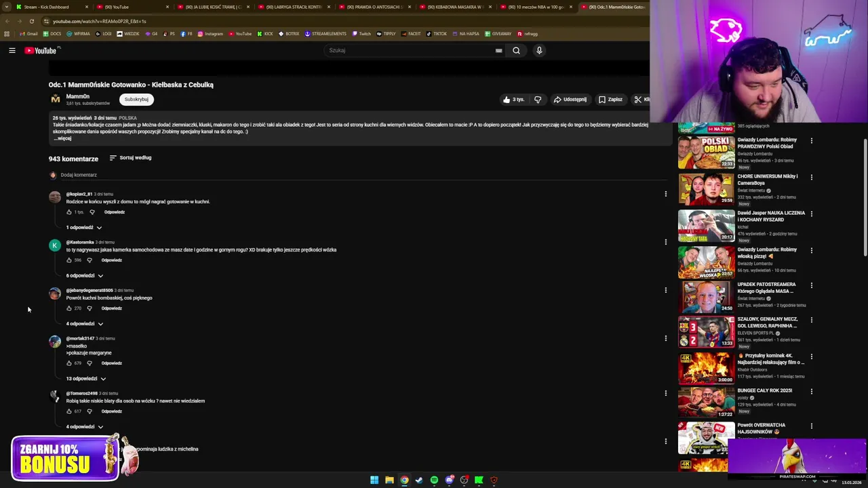The height and width of the screenshot is (488, 868).
Task: Expand 6 odpowiedzi under @Kastoramka comment
Action: pos(85,276)
